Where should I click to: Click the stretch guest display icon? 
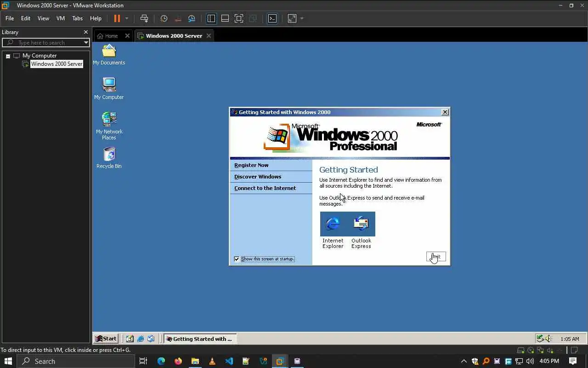[x=292, y=18]
